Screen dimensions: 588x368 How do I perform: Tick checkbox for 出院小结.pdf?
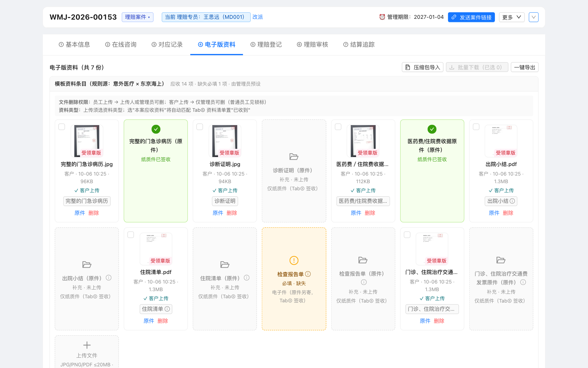coord(476,127)
